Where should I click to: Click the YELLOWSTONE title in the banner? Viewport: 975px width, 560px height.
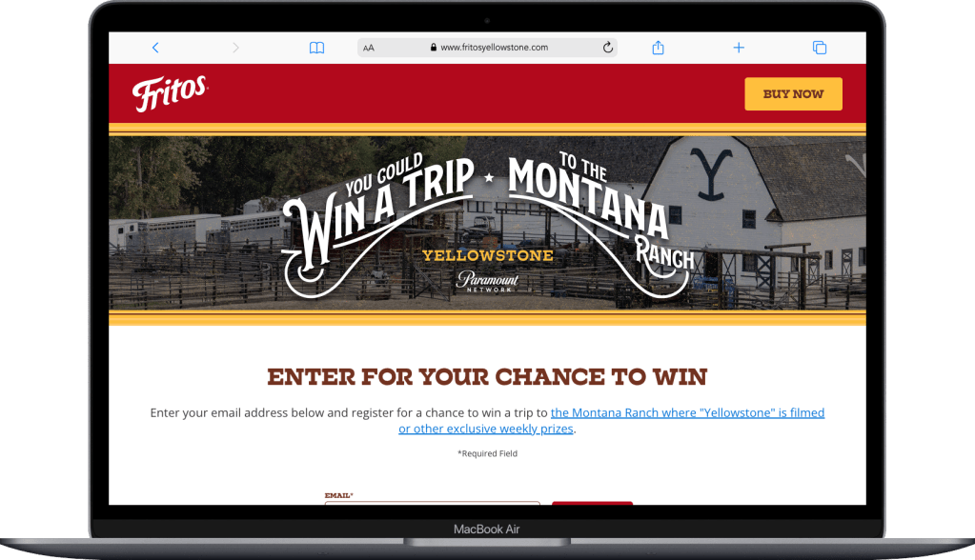click(488, 255)
